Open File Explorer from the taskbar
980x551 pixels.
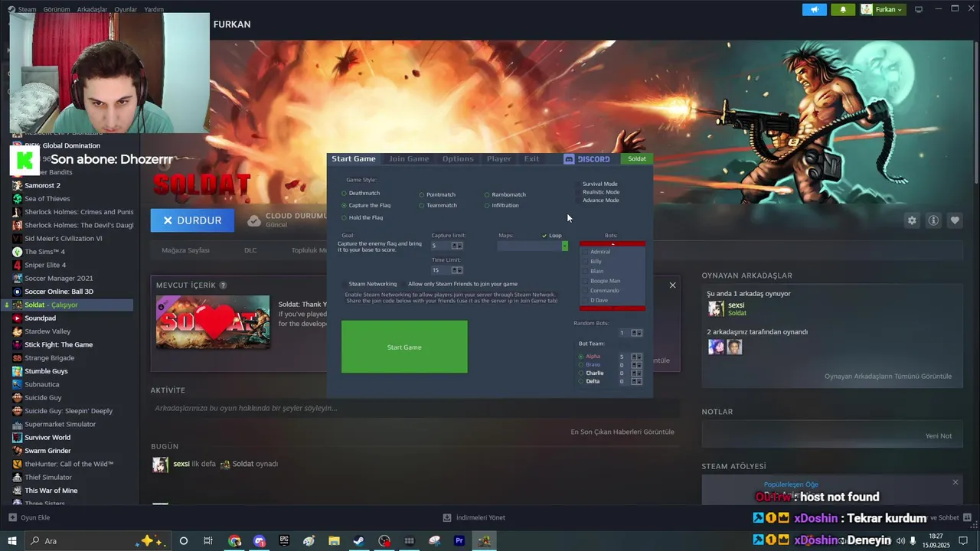[x=334, y=541]
